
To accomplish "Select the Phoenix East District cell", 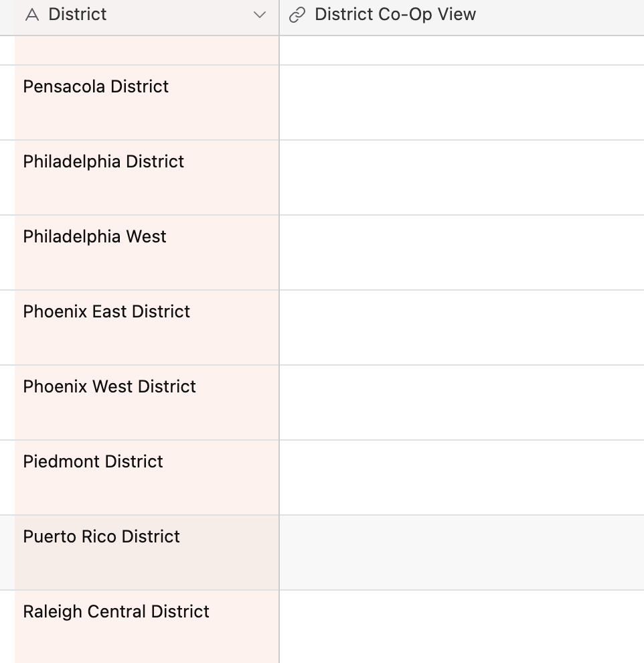I will coord(147,327).
